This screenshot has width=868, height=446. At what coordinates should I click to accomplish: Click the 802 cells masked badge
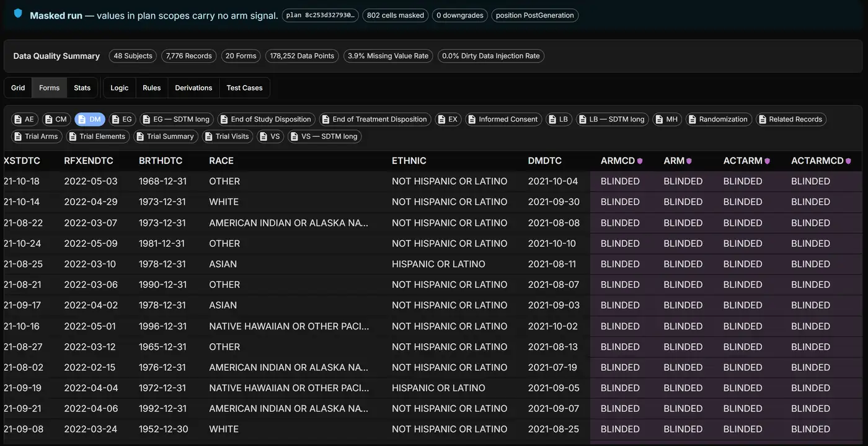click(x=396, y=16)
